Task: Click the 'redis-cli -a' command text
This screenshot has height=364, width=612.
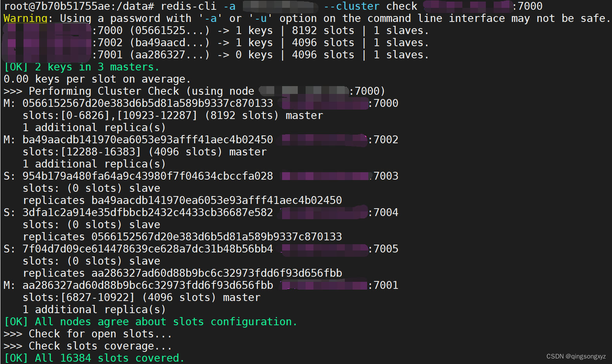Action: [x=198, y=6]
